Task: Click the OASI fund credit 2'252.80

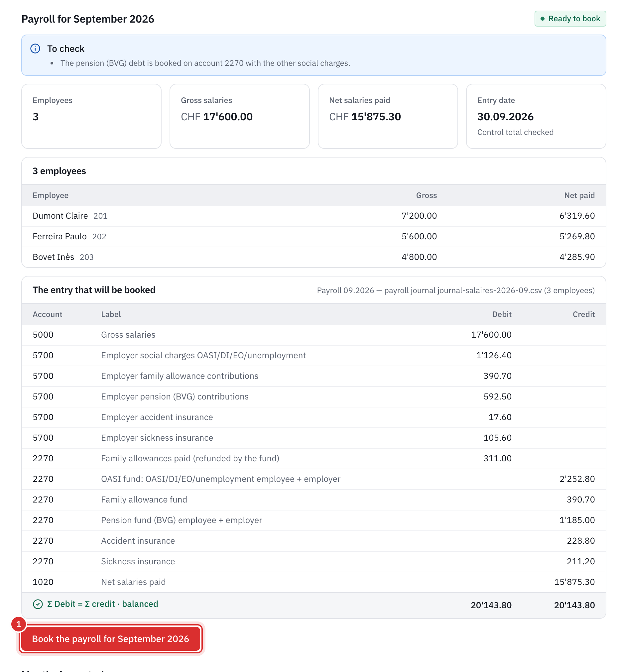Action: click(x=577, y=479)
